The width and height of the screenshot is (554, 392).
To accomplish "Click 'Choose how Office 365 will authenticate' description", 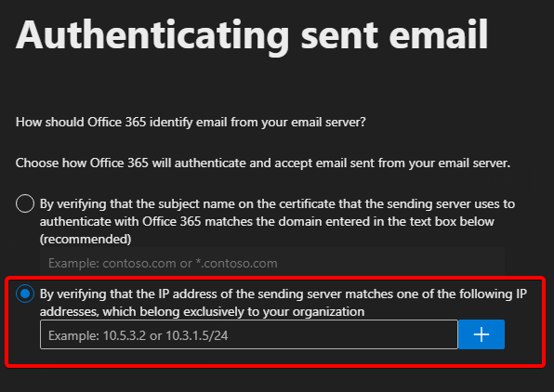I will [x=263, y=163].
